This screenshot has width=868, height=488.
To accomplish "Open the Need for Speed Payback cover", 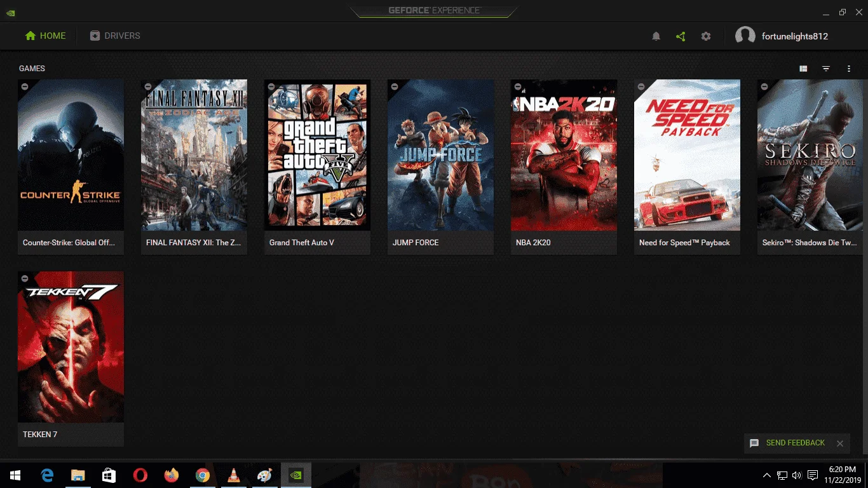I will (687, 155).
